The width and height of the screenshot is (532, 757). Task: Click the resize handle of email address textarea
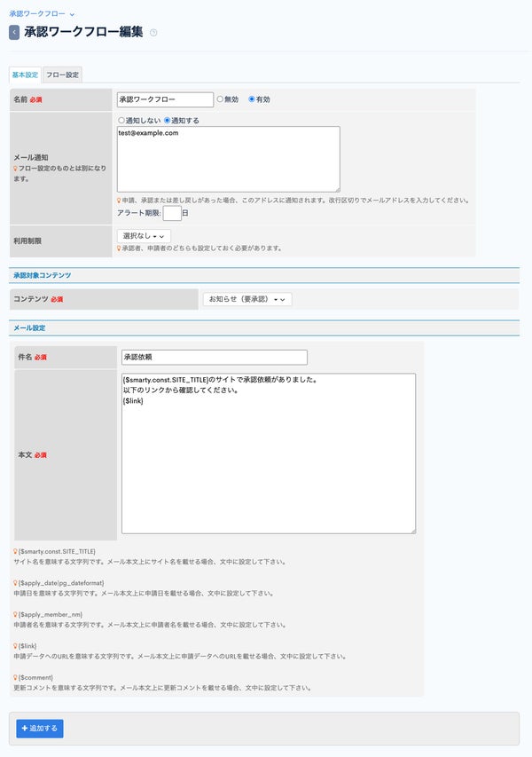pyautogui.click(x=337, y=189)
